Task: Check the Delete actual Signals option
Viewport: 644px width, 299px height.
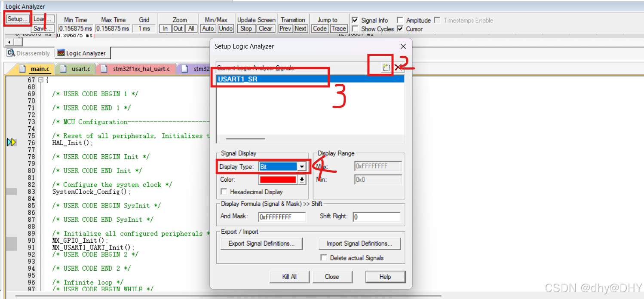Action: (x=324, y=258)
